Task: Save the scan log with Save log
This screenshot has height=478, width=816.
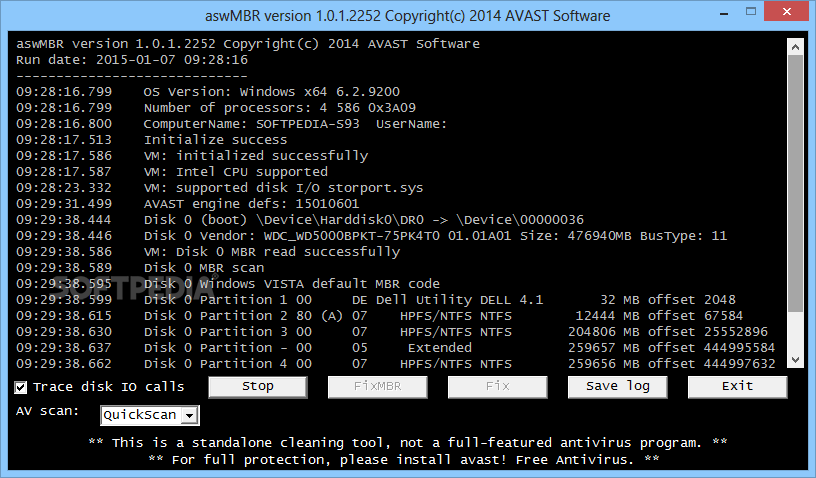Action: [x=617, y=386]
